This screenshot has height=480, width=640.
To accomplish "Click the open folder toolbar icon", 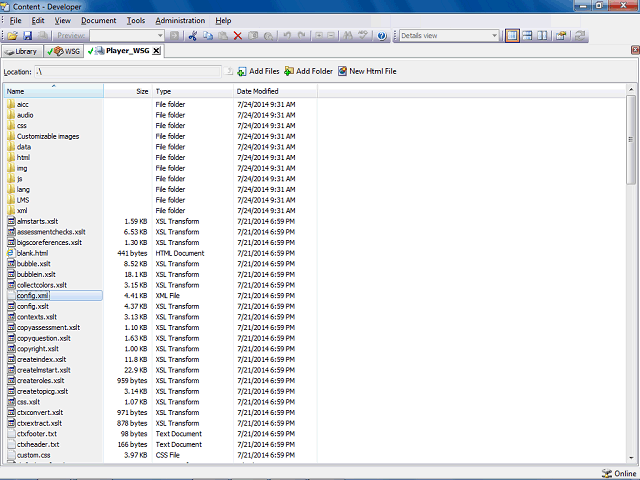I will 12,36.
